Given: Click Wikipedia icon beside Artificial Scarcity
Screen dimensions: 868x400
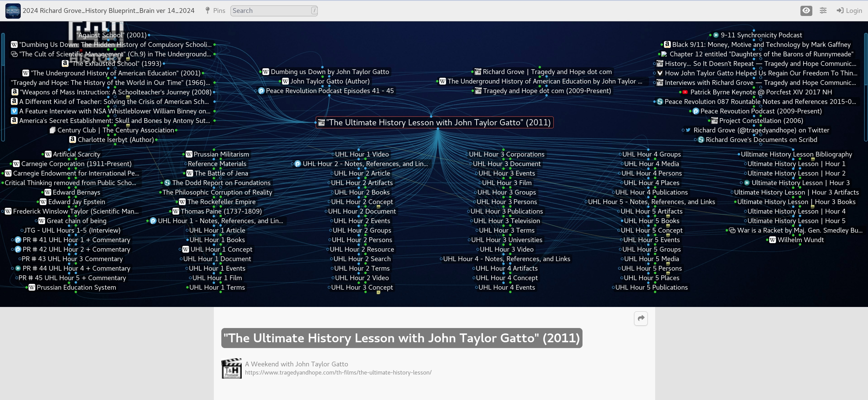Looking at the screenshot, I should coord(48,154).
